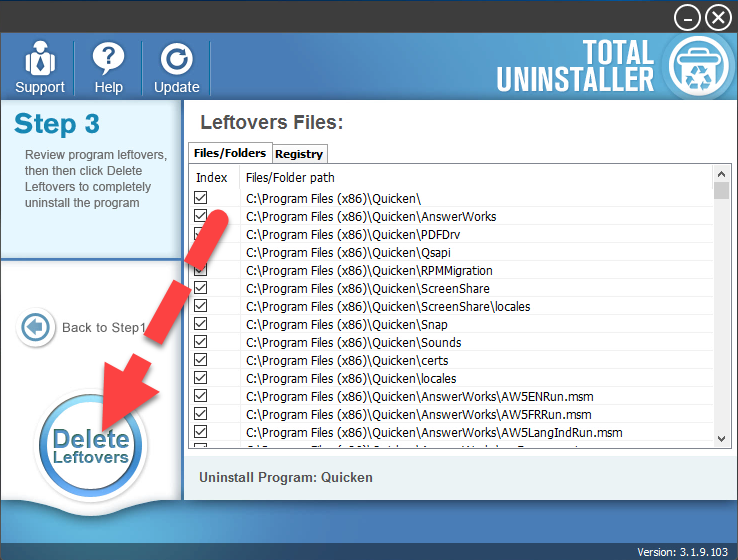Click the Update refresh icon
This screenshot has height=560, width=738.
(176, 59)
